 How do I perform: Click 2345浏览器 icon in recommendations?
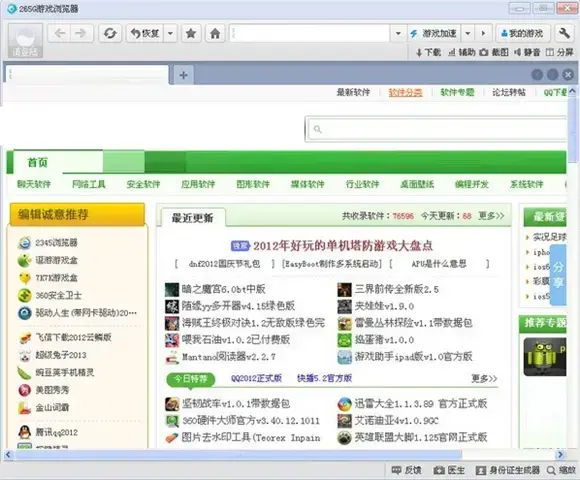(x=25, y=243)
